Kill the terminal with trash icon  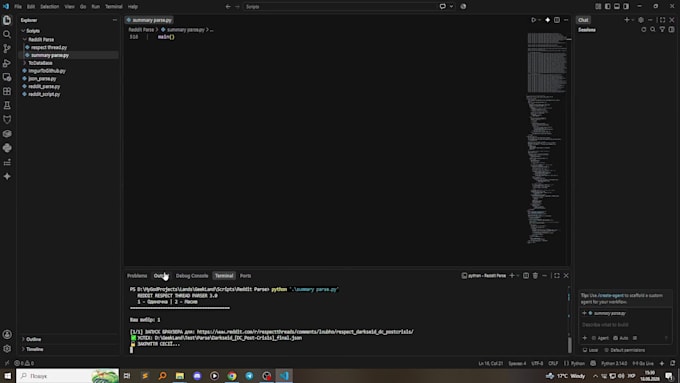point(535,276)
